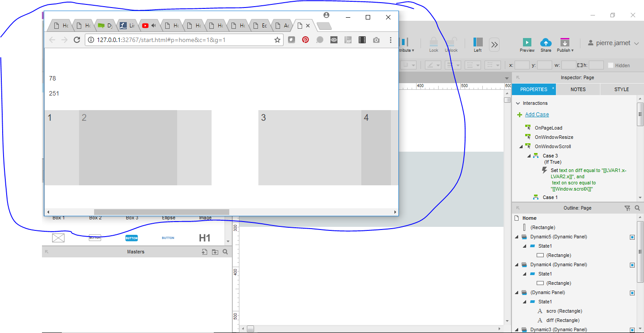The height and width of the screenshot is (333, 644).
Task: Click the Publish icon
Action: (x=565, y=42)
